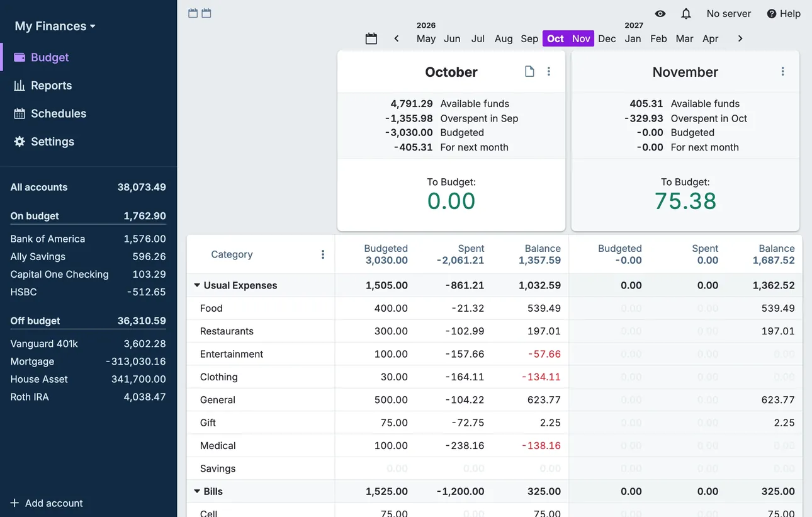Viewport: 812px width, 517px height.
Task: Open the Bank of America account
Action: (88, 239)
